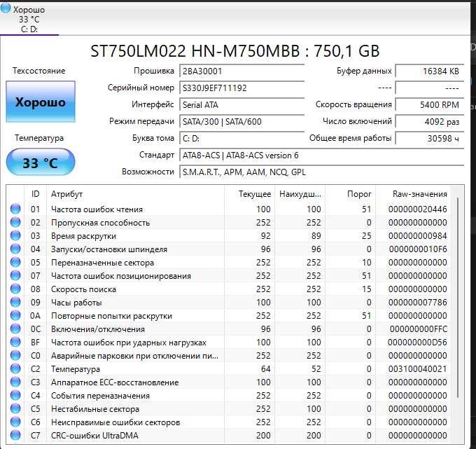The height and width of the screenshot is (449, 476).
Task: Click the Текущее column header
Action: [249, 194]
